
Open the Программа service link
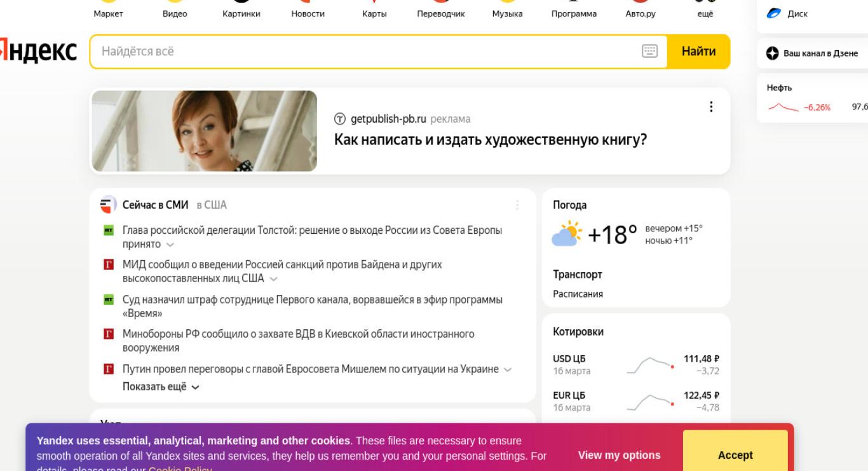pos(574,14)
